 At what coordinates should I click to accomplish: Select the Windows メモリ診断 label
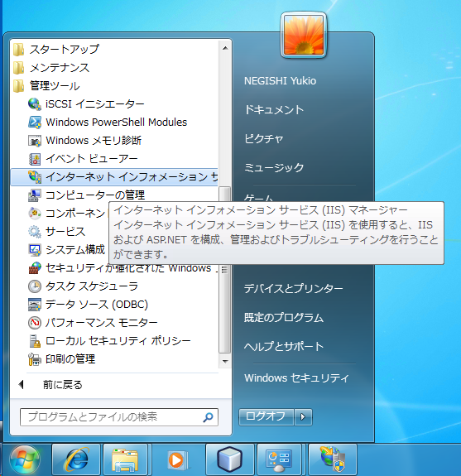(94, 141)
